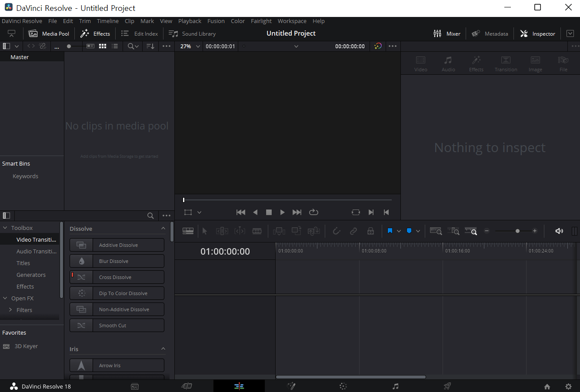
Task: Select the Blur Dissolve transition
Action: pyautogui.click(x=117, y=261)
